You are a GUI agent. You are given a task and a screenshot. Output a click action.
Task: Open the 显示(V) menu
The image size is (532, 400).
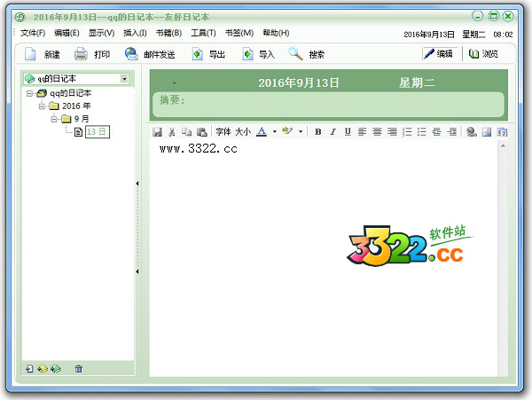click(101, 33)
